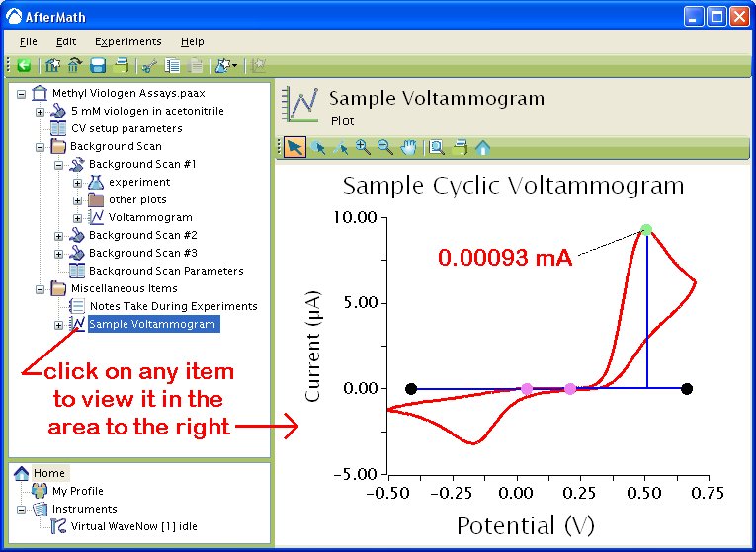The width and height of the screenshot is (756, 552).
Task: Click the large plot icon beside Sample Voltammogram title
Action: point(300,104)
